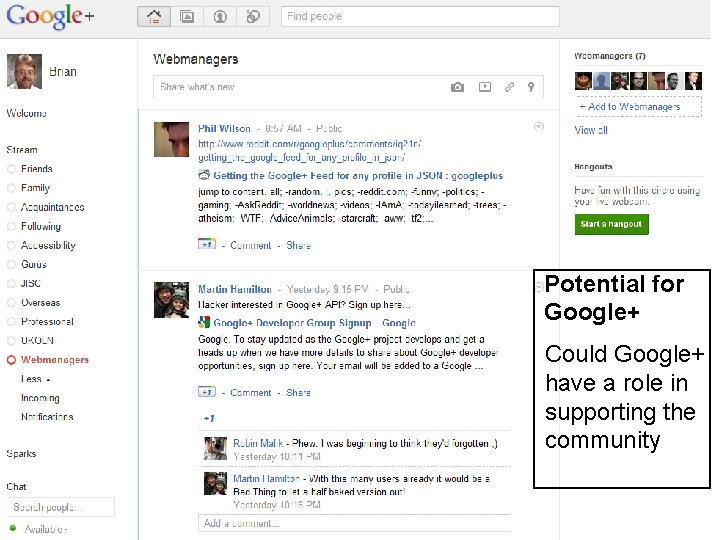Select the Accessibility circle stream
Image resolution: width=720 pixels, height=540 pixels.
coord(48,245)
